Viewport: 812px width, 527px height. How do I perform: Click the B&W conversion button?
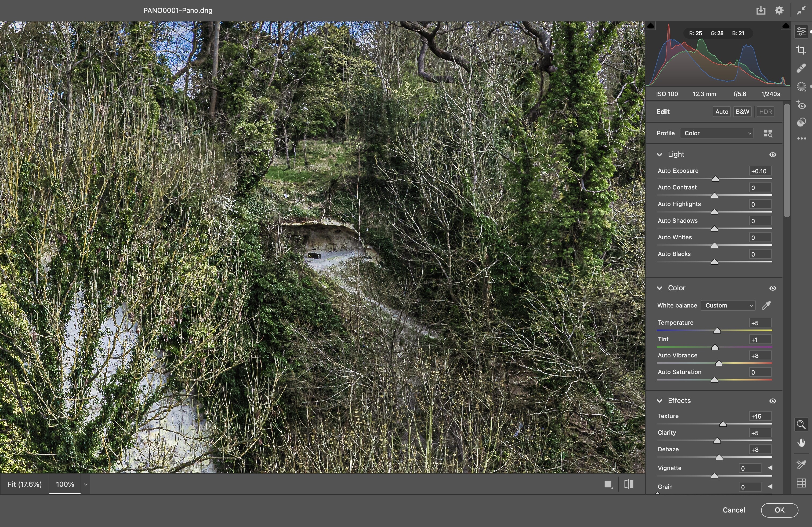(x=742, y=112)
